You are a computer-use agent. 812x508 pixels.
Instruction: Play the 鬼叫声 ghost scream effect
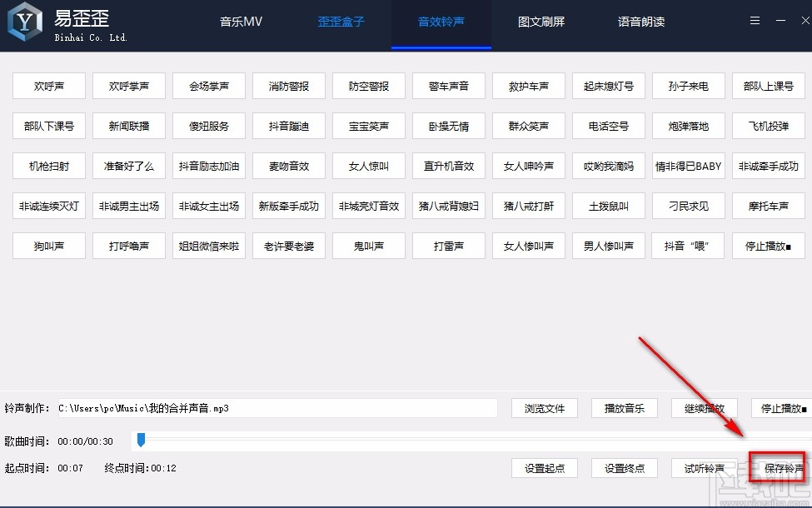pyautogui.click(x=368, y=246)
